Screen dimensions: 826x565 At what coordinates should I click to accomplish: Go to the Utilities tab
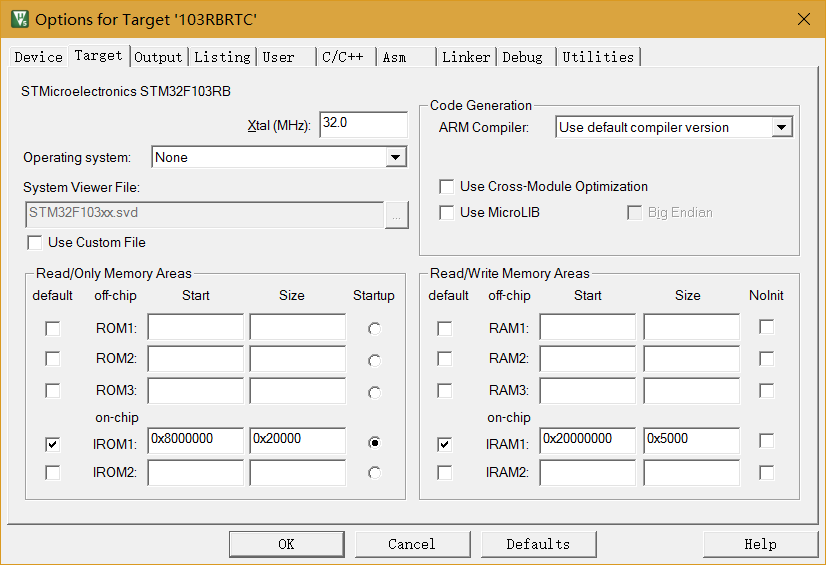click(598, 57)
